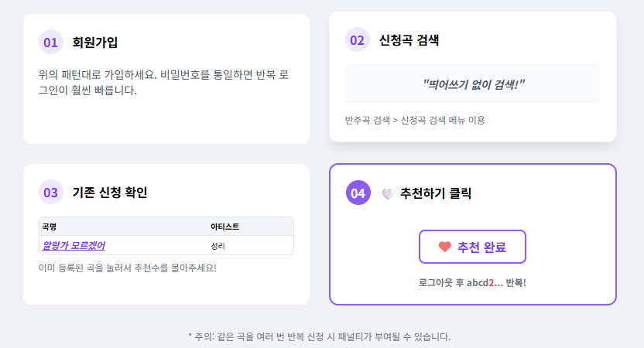Image resolution: width=644 pixels, height=348 pixels.
Task: Open the 알랑가 모르겠어 song link
Action: pyautogui.click(x=74, y=245)
